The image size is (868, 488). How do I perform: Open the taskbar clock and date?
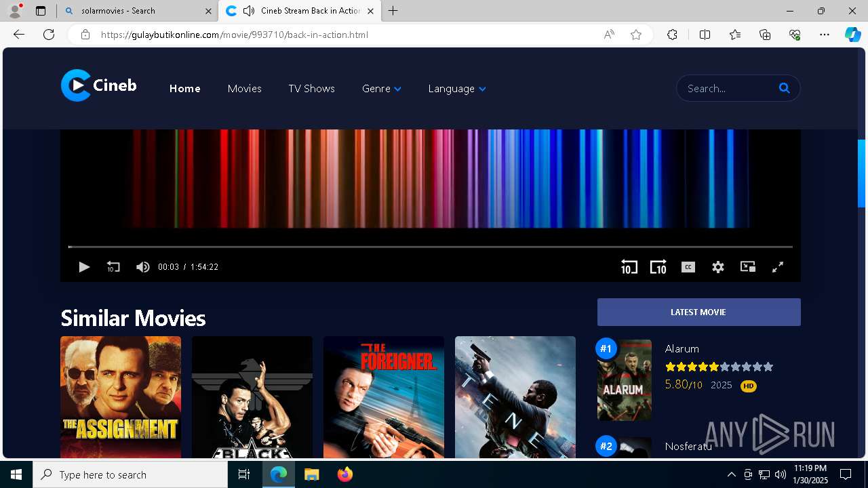click(x=811, y=474)
